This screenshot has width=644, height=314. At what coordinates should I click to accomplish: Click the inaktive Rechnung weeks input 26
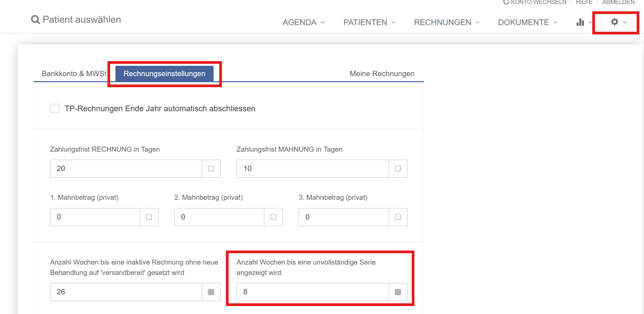pyautogui.click(x=126, y=292)
